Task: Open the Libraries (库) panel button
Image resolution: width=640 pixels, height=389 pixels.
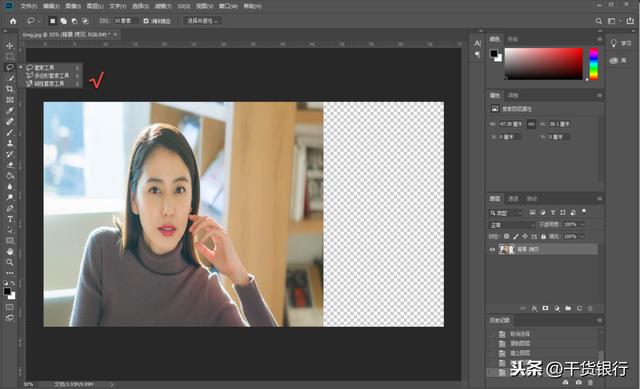Action: (x=619, y=60)
